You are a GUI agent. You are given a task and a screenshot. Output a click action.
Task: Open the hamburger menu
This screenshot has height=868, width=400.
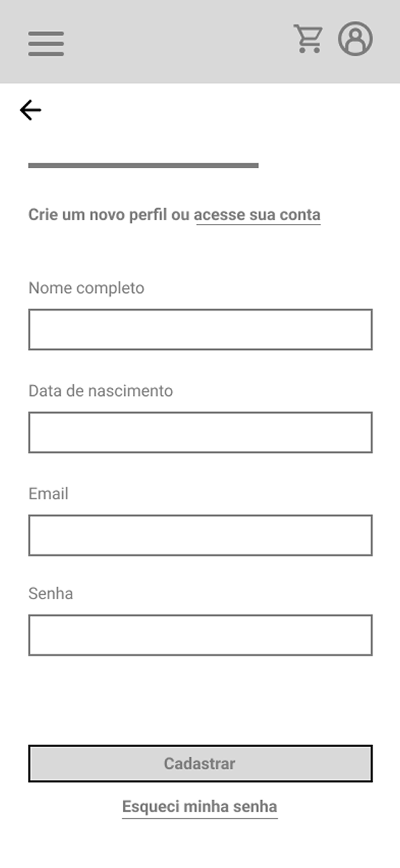pos(46,43)
